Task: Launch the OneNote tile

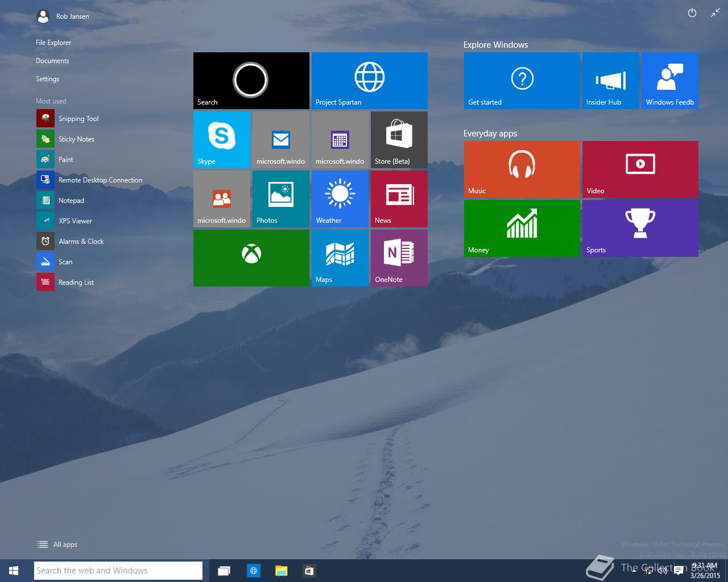Action: coord(399,258)
